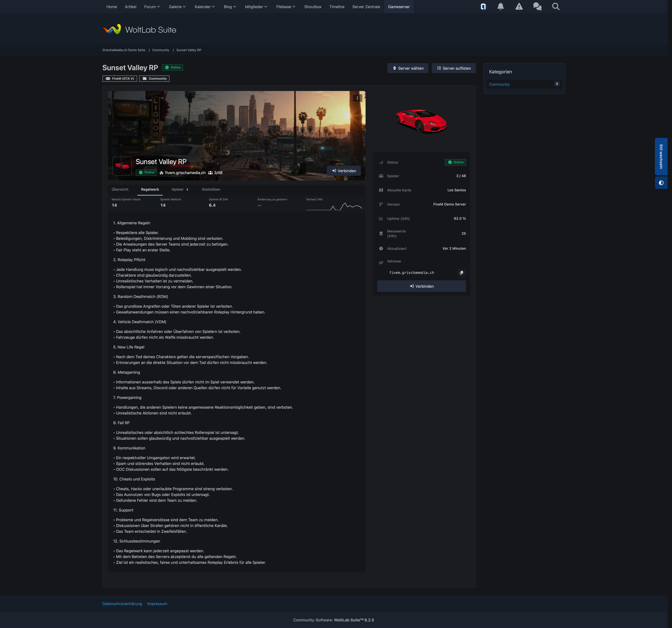Image resolution: width=672 pixels, height=628 pixels.
Task: Click the '1. Allgemeine Regeln' heading
Action: 132,223
